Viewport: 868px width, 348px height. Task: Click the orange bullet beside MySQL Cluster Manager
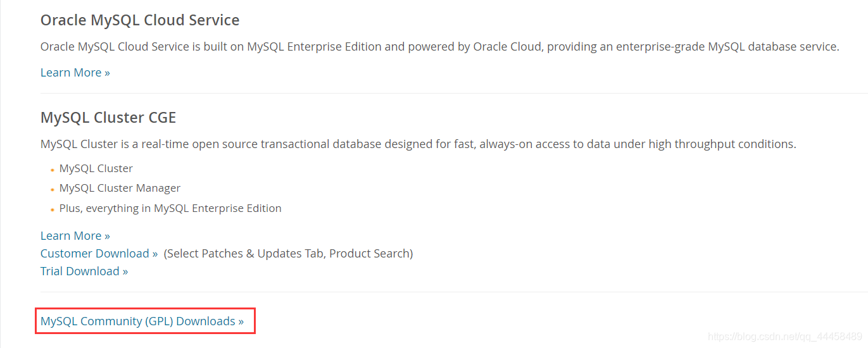click(52, 190)
